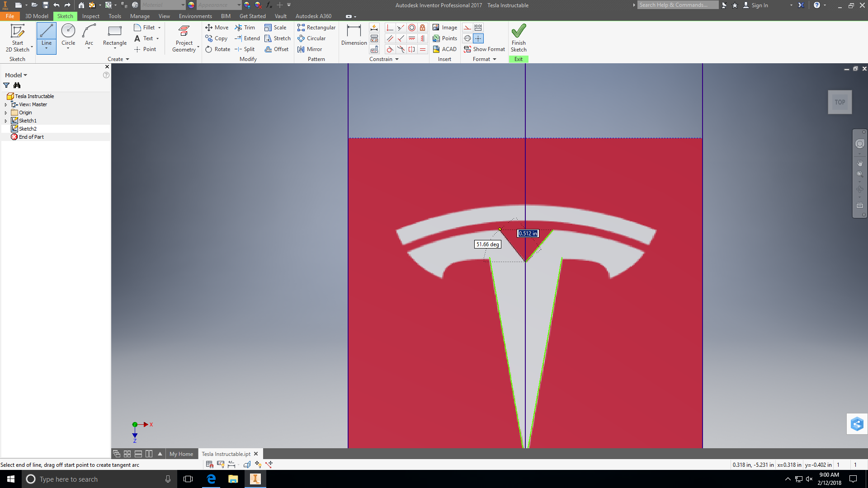Viewport: 868px width, 488px height.
Task: Import Points from spreadsheet
Action: (x=445, y=38)
